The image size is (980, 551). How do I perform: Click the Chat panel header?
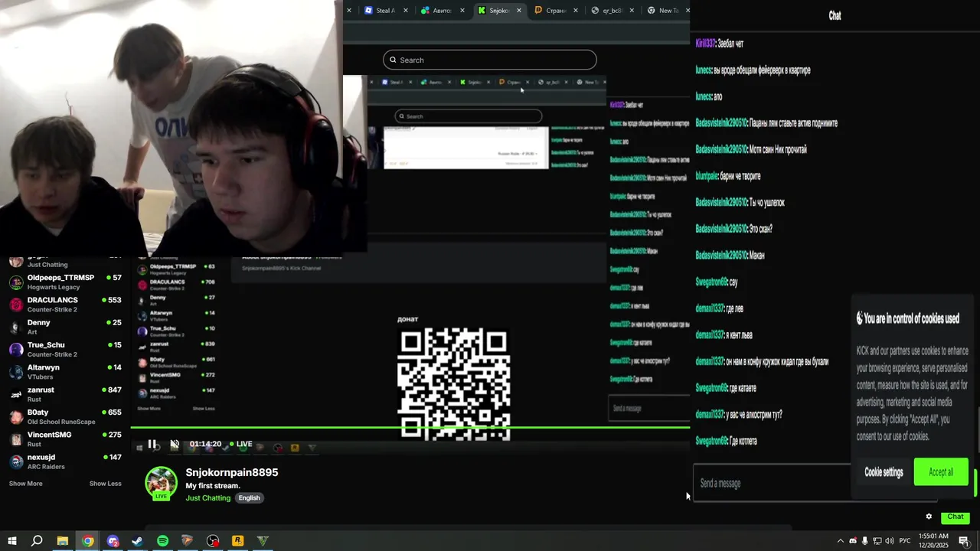(x=835, y=15)
